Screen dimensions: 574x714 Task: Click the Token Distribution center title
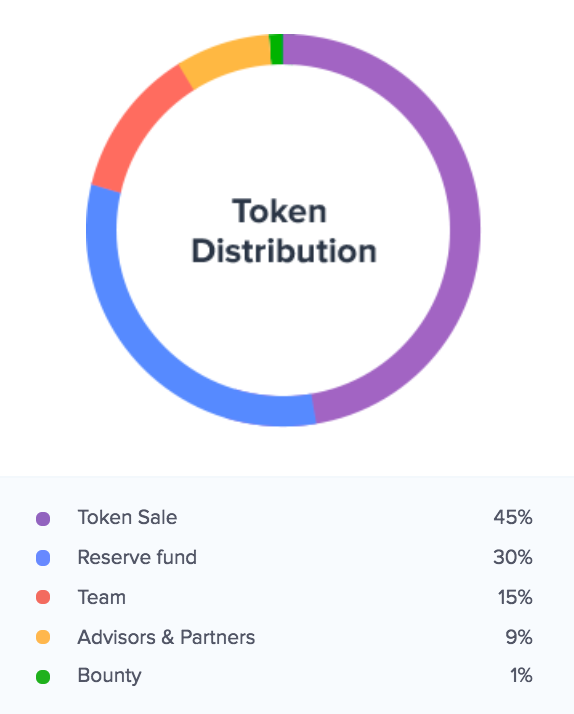(284, 231)
